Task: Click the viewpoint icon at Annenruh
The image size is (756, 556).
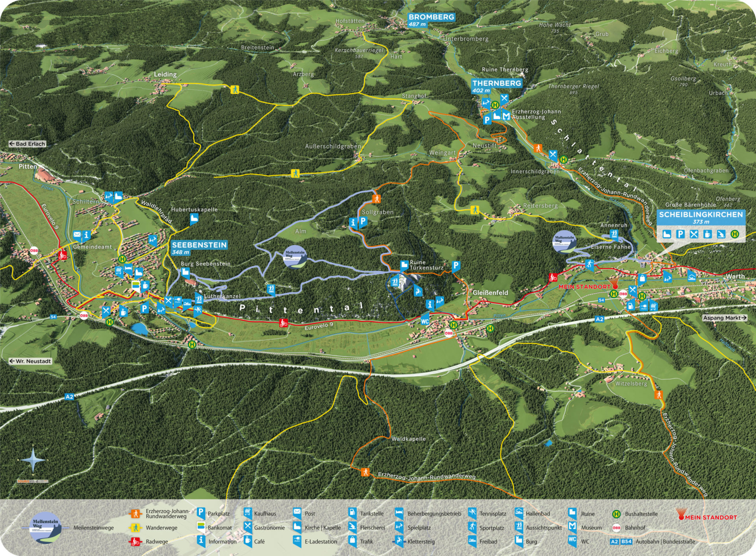Action: click(x=614, y=235)
